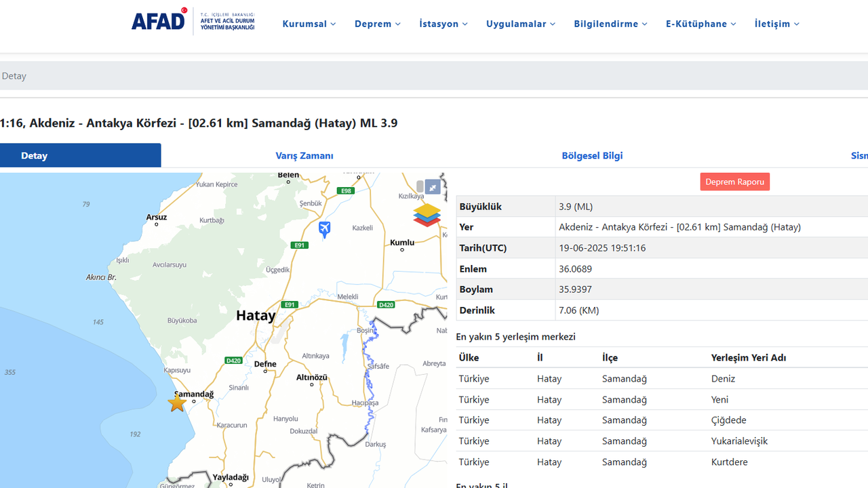
Task: Click the Deniz settlement cell
Action: 723,379
